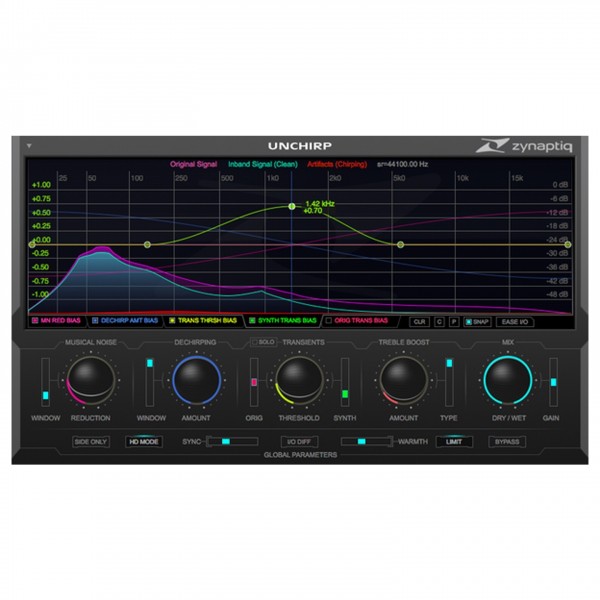
Task: Click the Musical Noise WINDOW slider handle
Action: click(46, 395)
